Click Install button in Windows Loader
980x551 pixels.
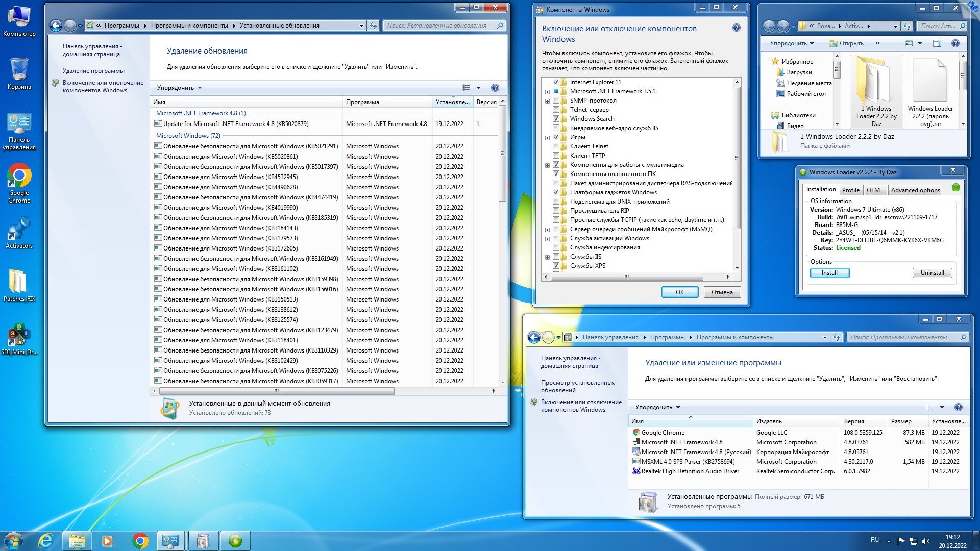point(828,272)
